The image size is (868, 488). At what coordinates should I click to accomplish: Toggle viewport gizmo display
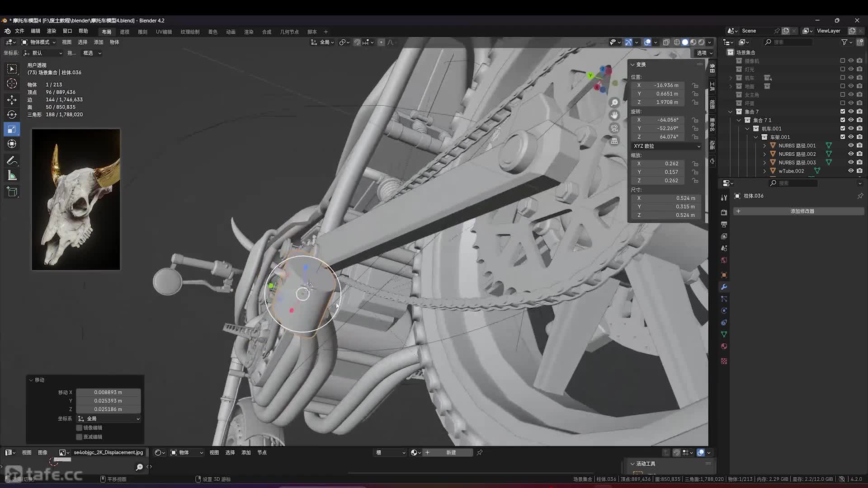(628, 42)
